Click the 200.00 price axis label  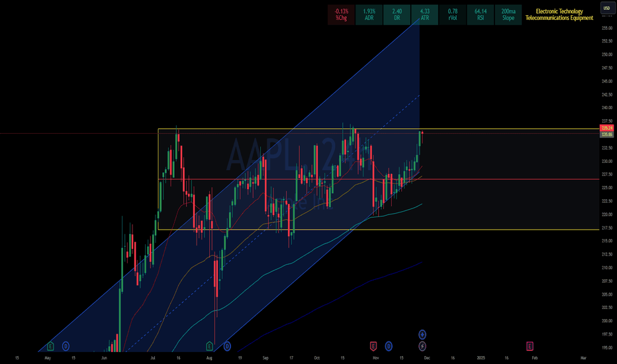607,321
